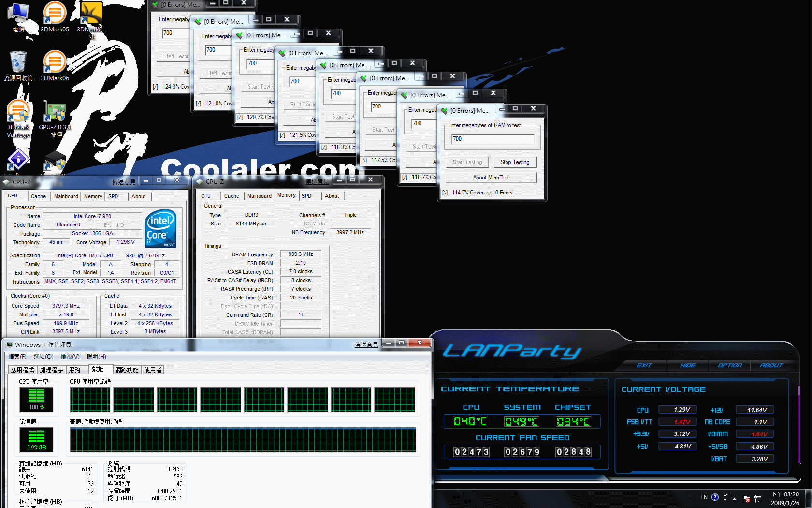Screen dimensions: 812x508
Task: Open the Action Center flag tray icon
Action: 746,498
